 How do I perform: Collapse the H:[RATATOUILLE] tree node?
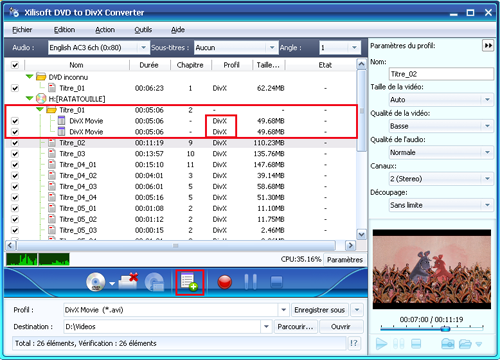29,98
